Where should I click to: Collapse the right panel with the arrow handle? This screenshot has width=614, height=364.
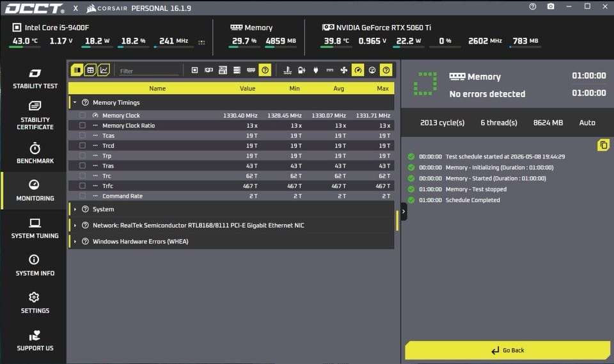point(404,212)
